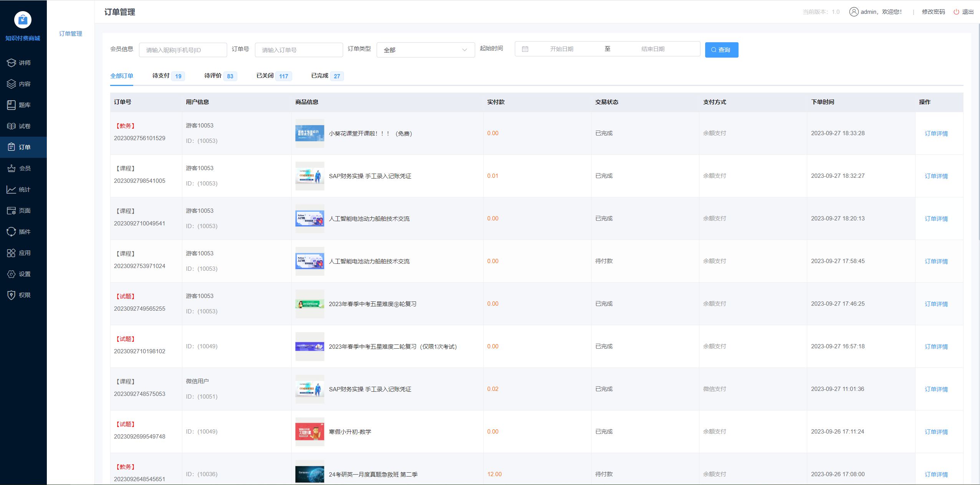Viewport: 980px width, 485px height.
Task: Click the 权限 shield icon
Action: pyautogui.click(x=12, y=295)
